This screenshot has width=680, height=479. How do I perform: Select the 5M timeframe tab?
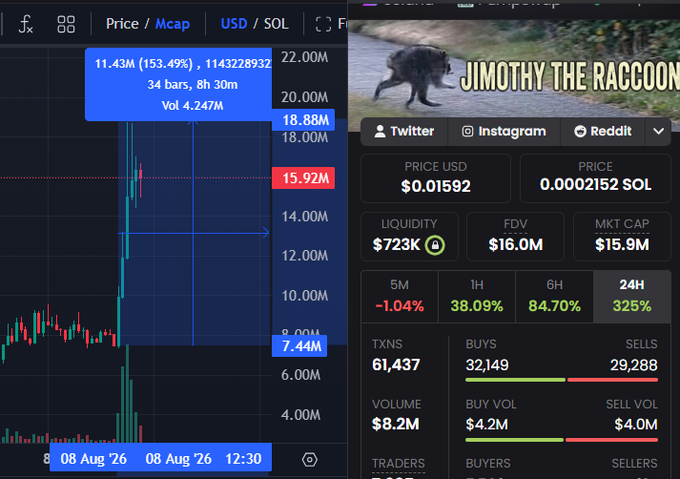[399, 297]
